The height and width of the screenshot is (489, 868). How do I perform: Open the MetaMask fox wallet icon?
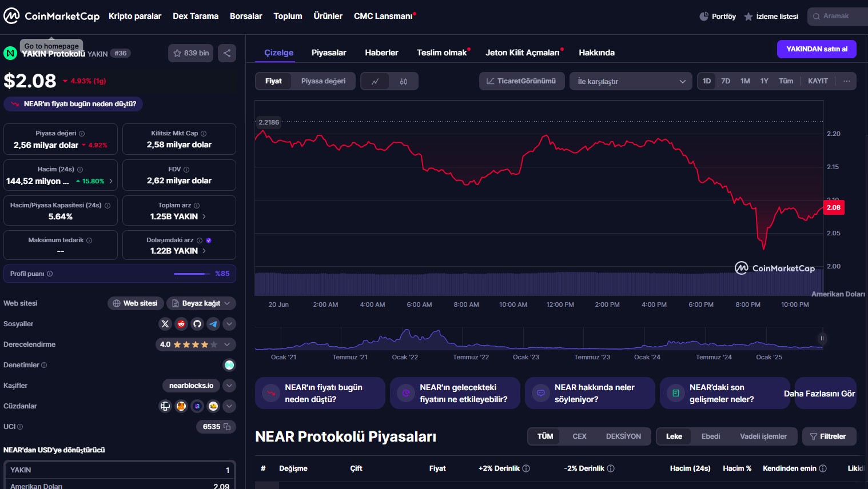181,406
